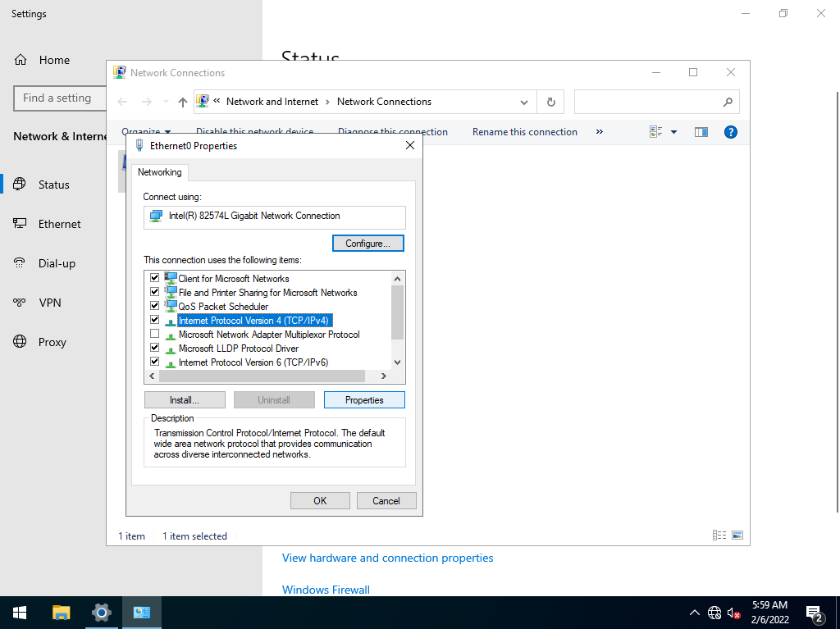Viewport: 840px width, 629px height.
Task: Change your view icon
Action: 656,132
